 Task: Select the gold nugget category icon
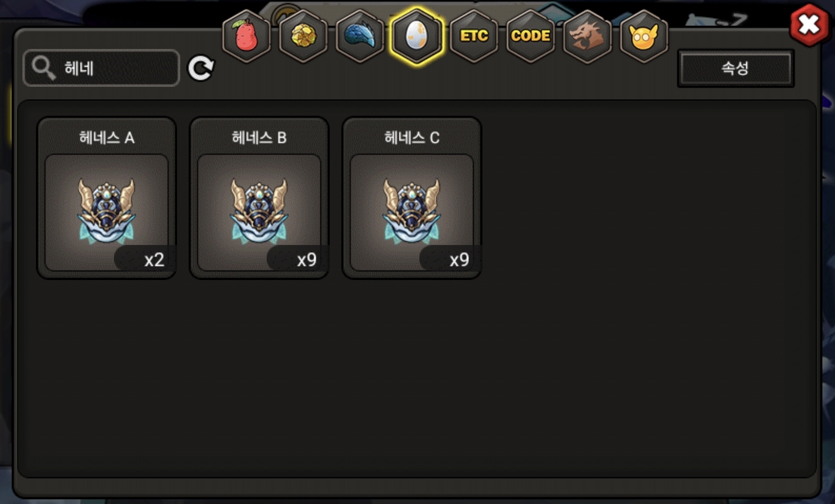pyautogui.click(x=304, y=36)
